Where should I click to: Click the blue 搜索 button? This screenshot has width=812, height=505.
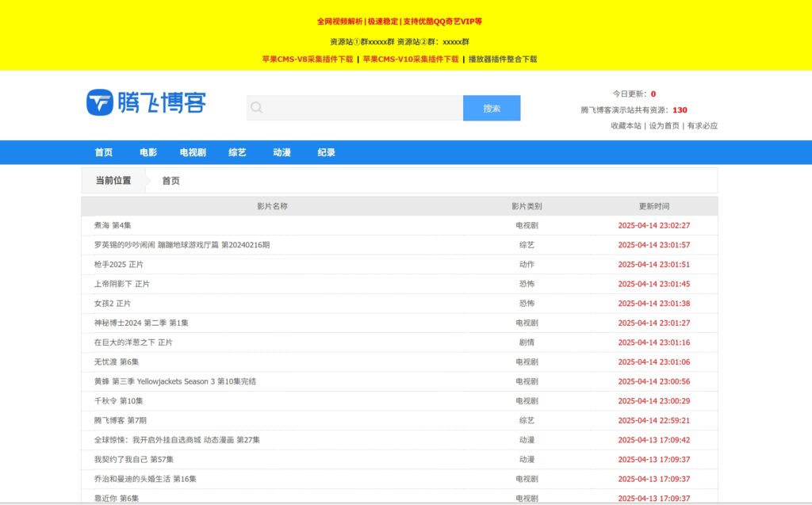(492, 108)
